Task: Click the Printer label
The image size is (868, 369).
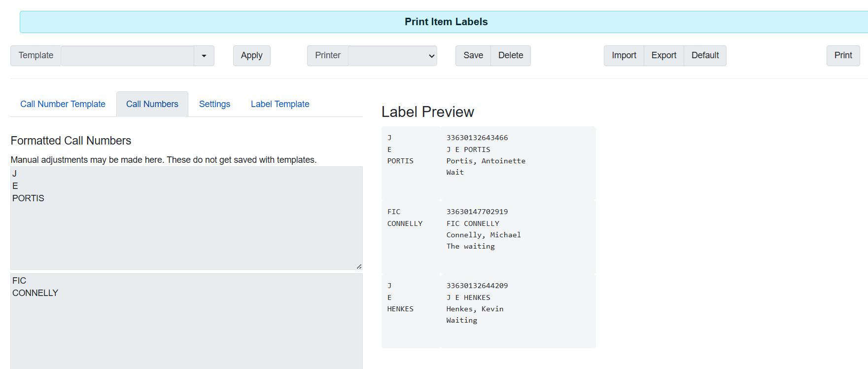Action: click(x=328, y=56)
